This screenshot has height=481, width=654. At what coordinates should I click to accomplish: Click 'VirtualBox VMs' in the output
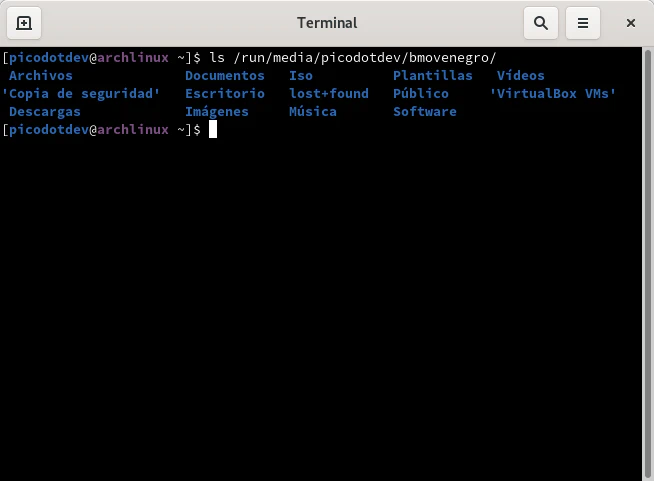[553, 94]
